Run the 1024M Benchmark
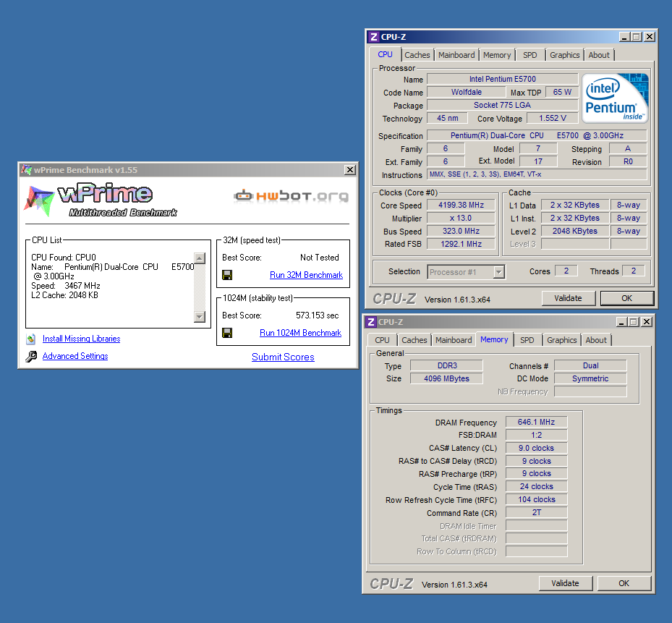Image resolution: width=672 pixels, height=623 pixels. (x=300, y=333)
